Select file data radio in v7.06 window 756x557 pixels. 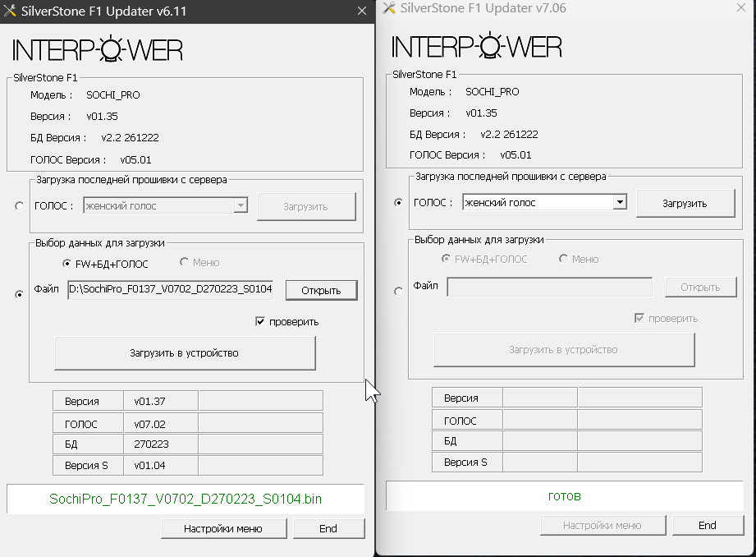(x=399, y=291)
